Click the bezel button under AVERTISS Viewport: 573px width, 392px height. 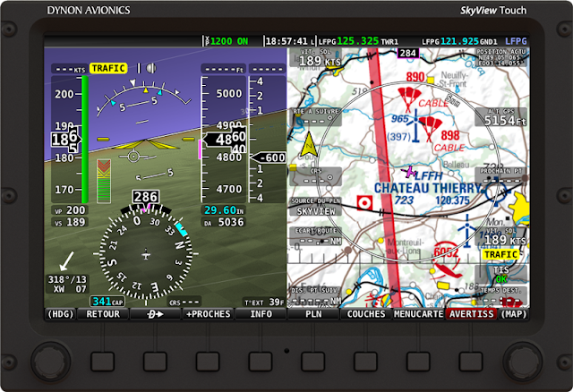471,362
